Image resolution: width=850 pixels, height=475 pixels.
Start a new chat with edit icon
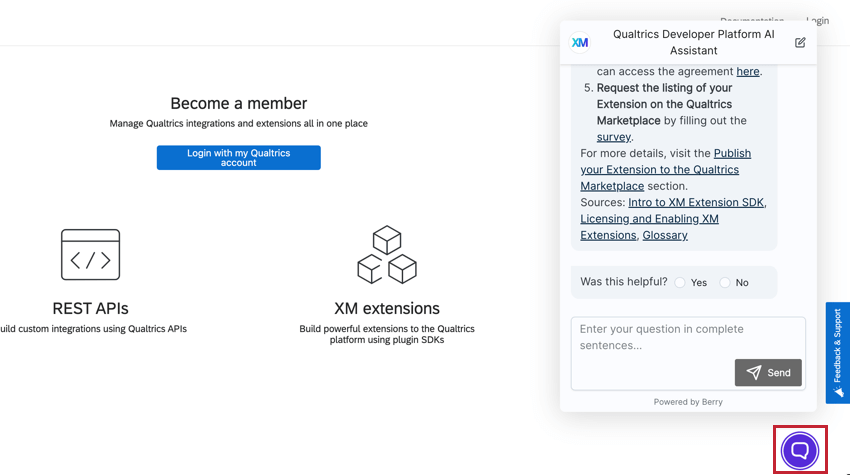800,42
